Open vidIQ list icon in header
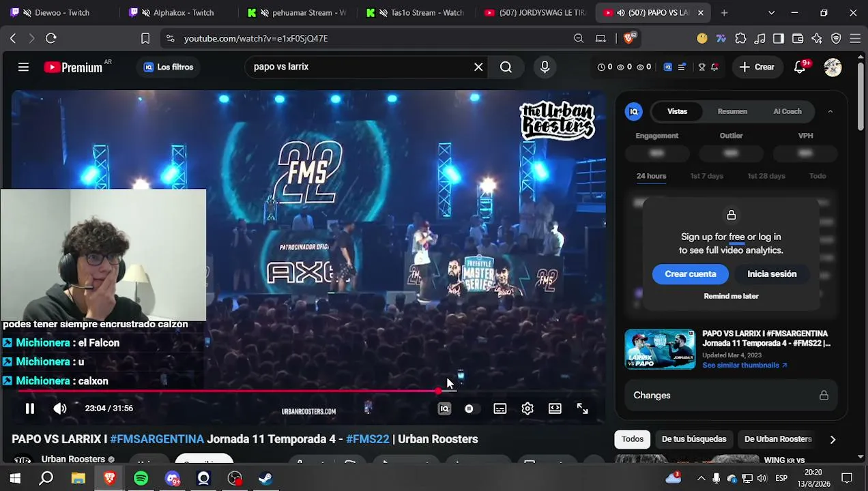 681,67
